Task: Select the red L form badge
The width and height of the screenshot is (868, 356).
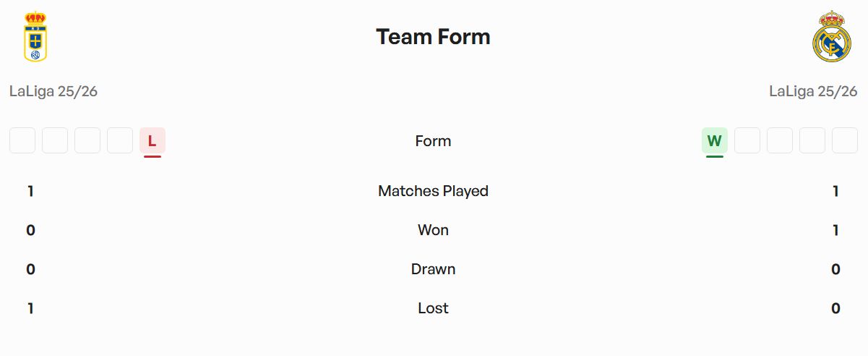Action: 152,140
